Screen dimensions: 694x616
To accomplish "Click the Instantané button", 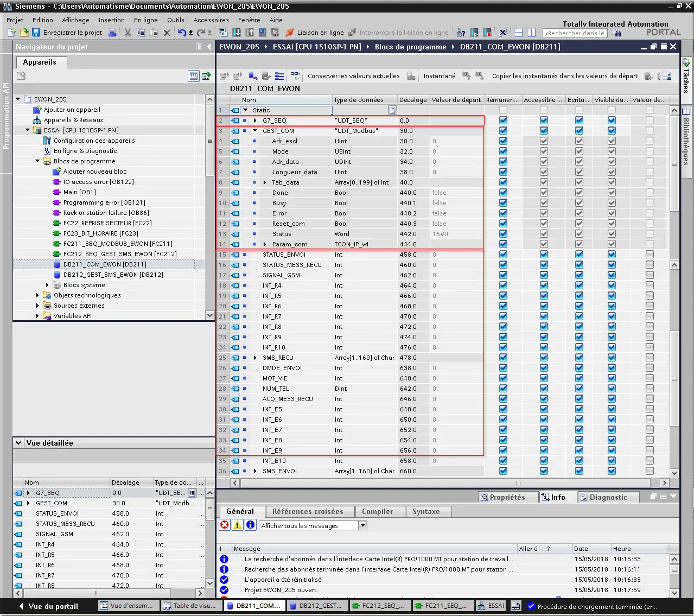I will (440, 76).
